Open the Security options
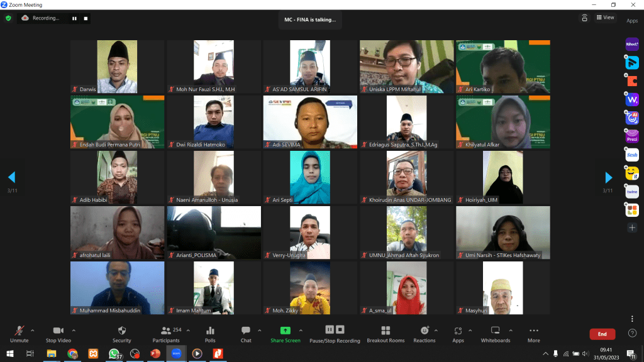644x362 pixels. (x=121, y=333)
